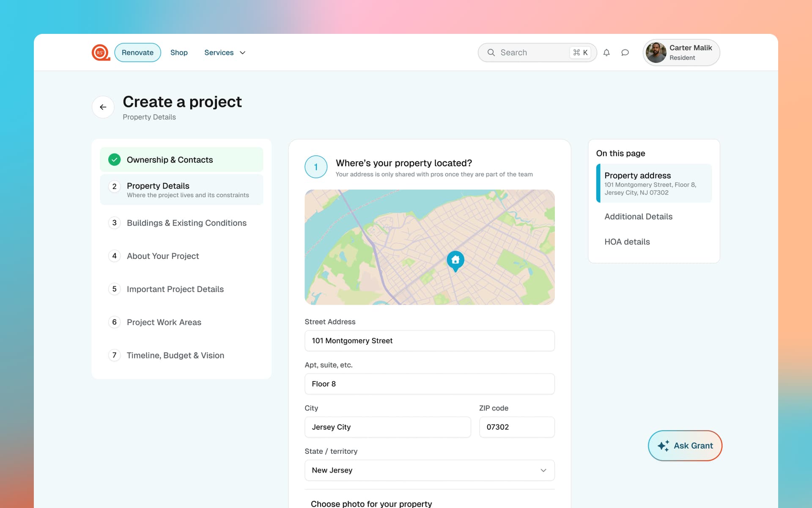The width and height of the screenshot is (812, 508).
Task: Click step number 4 circle
Action: pyautogui.click(x=114, y=256)
